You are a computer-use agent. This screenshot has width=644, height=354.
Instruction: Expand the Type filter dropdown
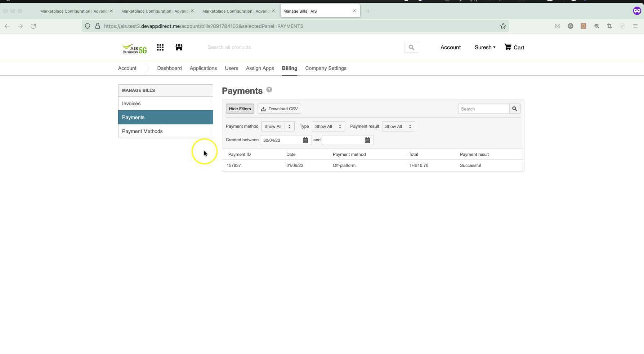[x=328, y=127]
